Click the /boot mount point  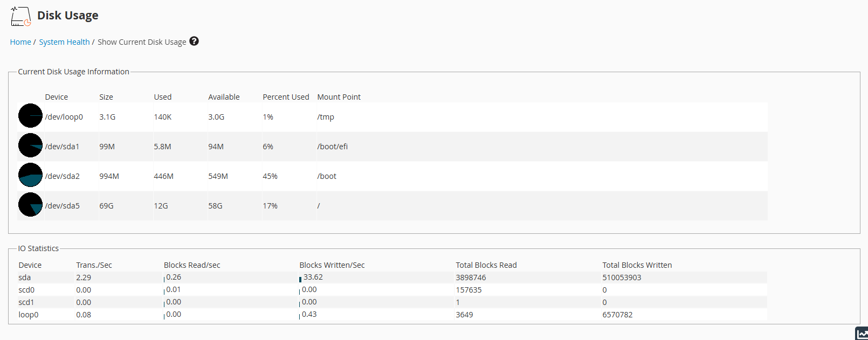point(327,176)
